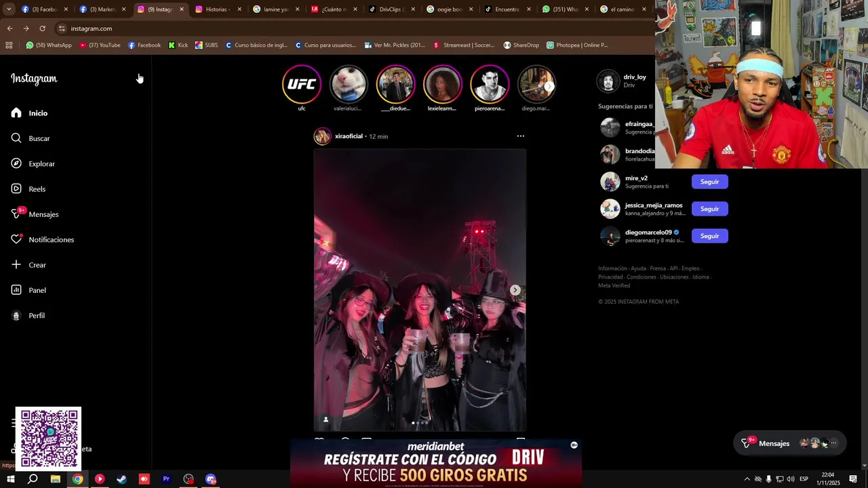This screenshot has height=488, width=868.
Task: Open Notificaciones in the sidebar
Action: coord(42,240)
